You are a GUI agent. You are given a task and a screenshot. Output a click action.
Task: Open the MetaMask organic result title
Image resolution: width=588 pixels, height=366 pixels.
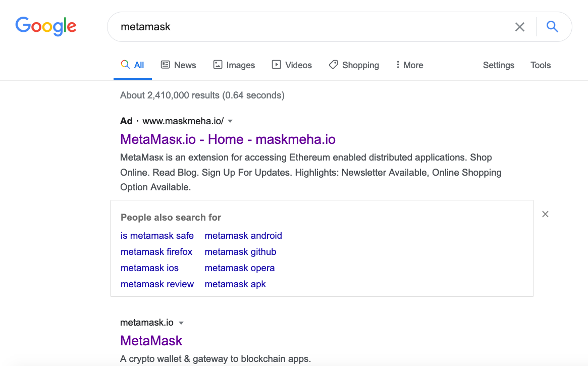151,341
